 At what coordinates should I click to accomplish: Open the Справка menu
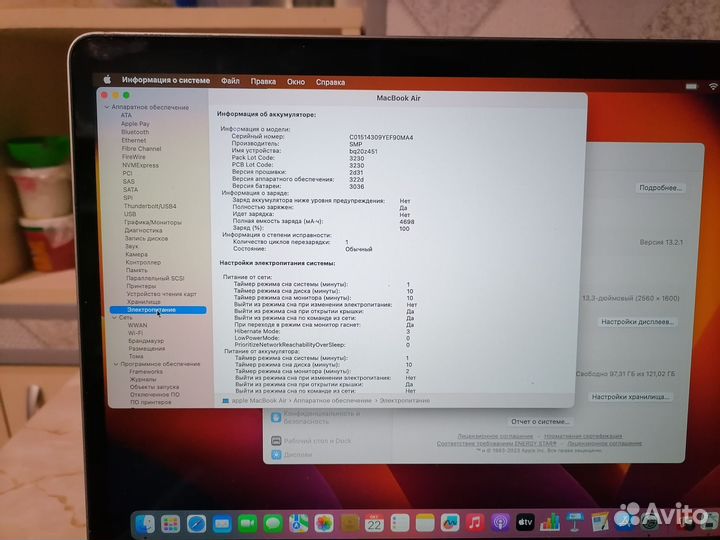(x=330, y=82)
